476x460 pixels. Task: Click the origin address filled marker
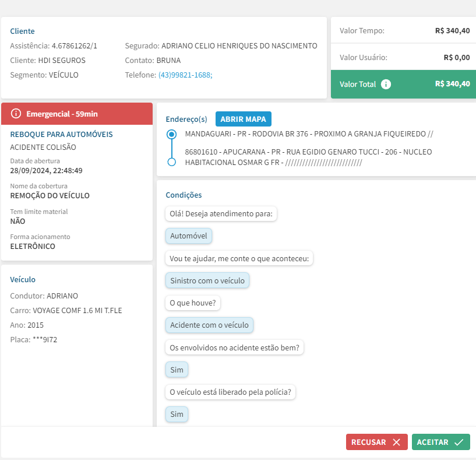[x=171, y=135]
